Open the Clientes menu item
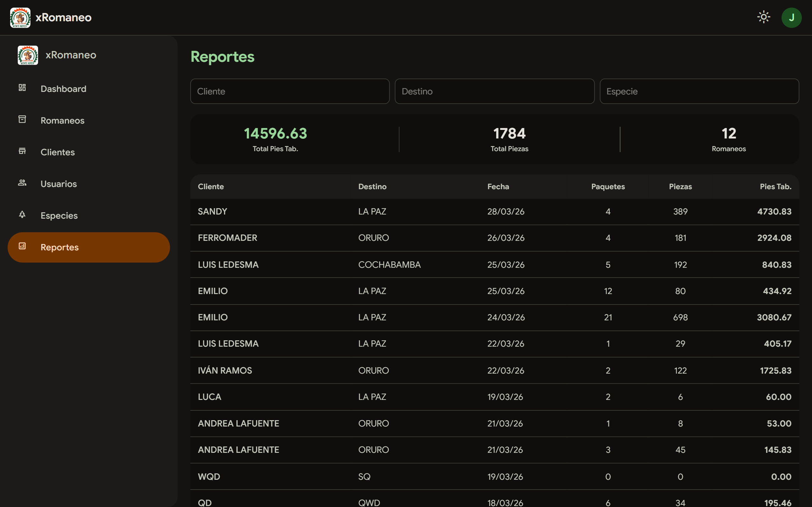The height and width of the screenshot is (507, 812). (x=58, y=152)
